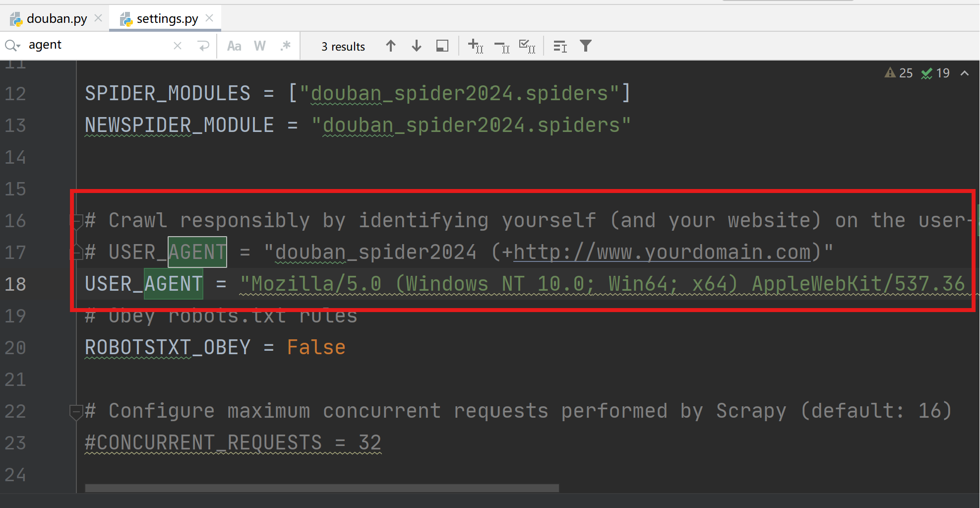Add selection for next occurrence
The image size is (980, 508).
tap(476, 46)
